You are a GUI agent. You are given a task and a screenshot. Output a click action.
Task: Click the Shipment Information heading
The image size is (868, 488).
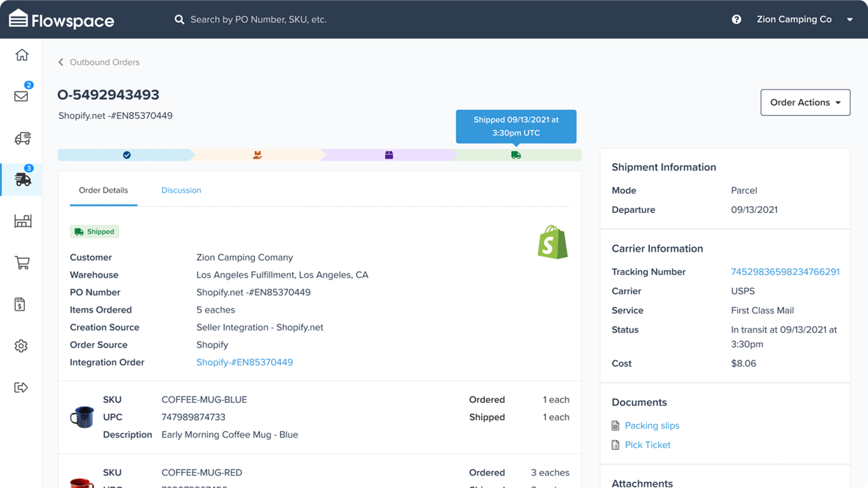pos(664,167)
